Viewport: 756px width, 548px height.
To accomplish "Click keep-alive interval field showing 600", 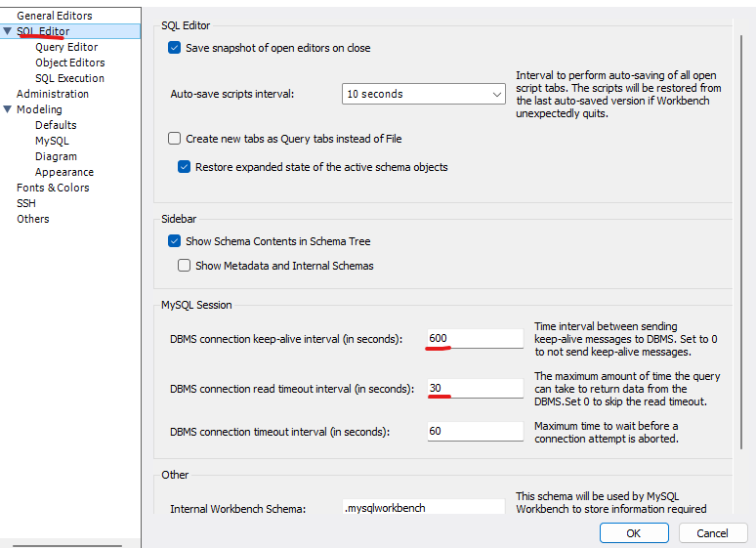I will (475, 338).
